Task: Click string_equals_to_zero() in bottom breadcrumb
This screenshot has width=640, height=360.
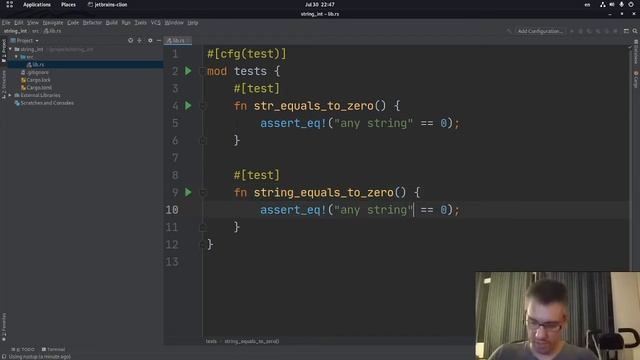Action: click(x=251, y=341)
